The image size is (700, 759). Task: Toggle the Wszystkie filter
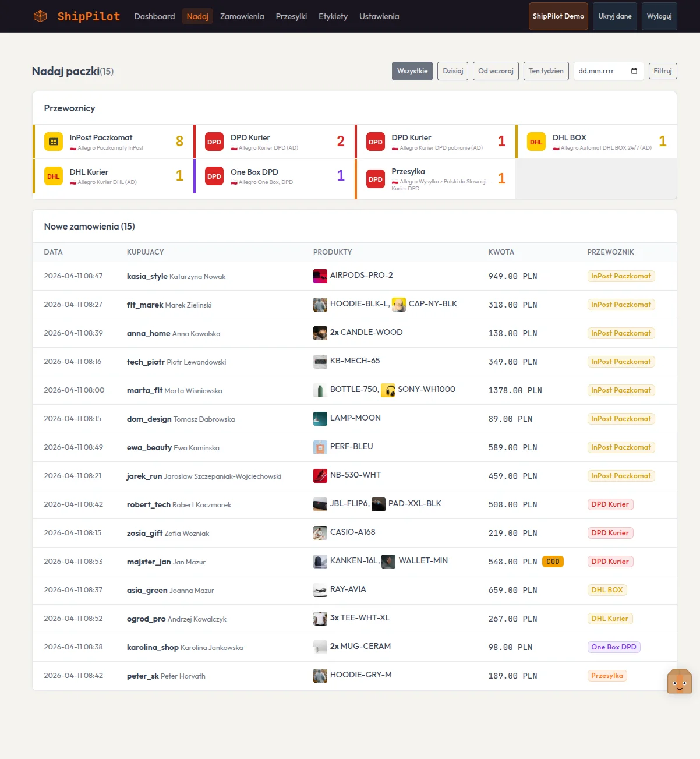[x=412, y=71]
